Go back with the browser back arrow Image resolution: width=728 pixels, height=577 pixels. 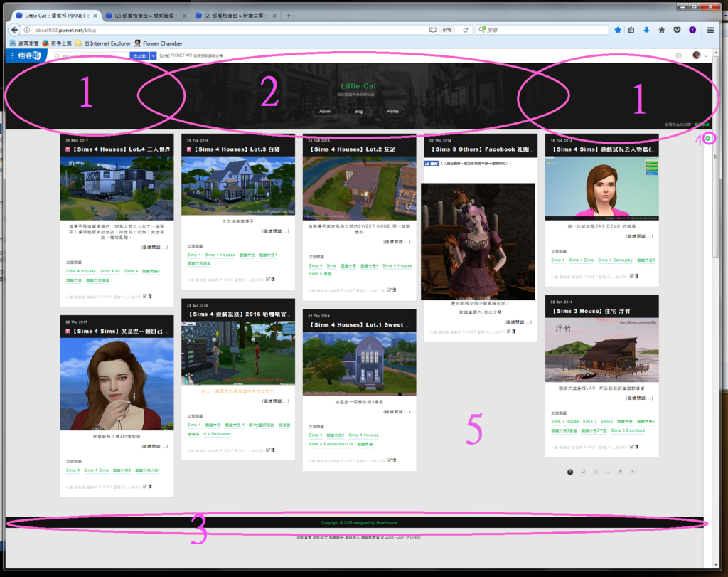coord(14,30)
